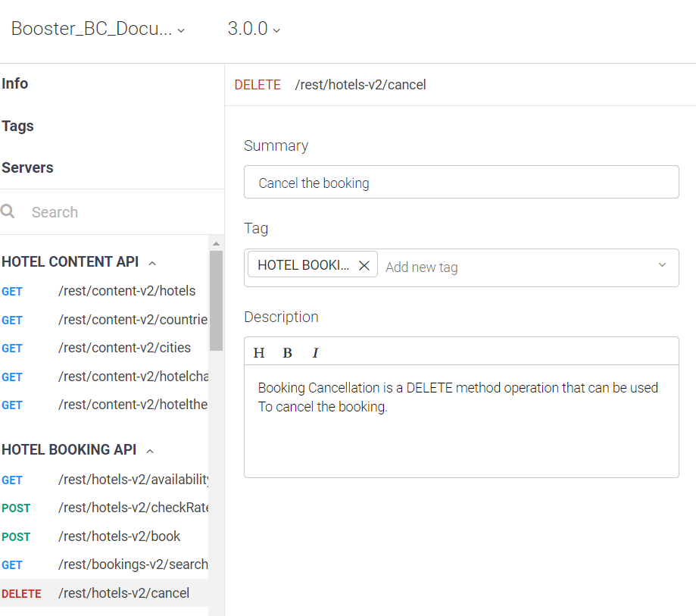Collapse the HOTEL BOOKING API section
This screenshot has width=696, height=616.
[149, 449]
